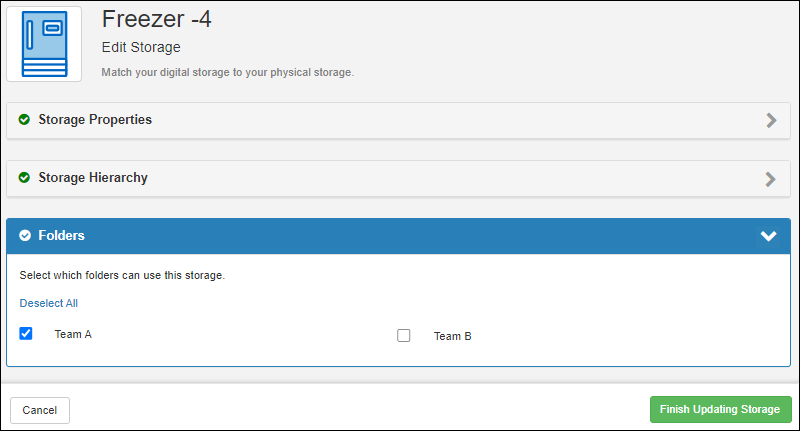Click Finish Updating Storage button
Viewport: 800px width, 431px height.
pos(720,410)
